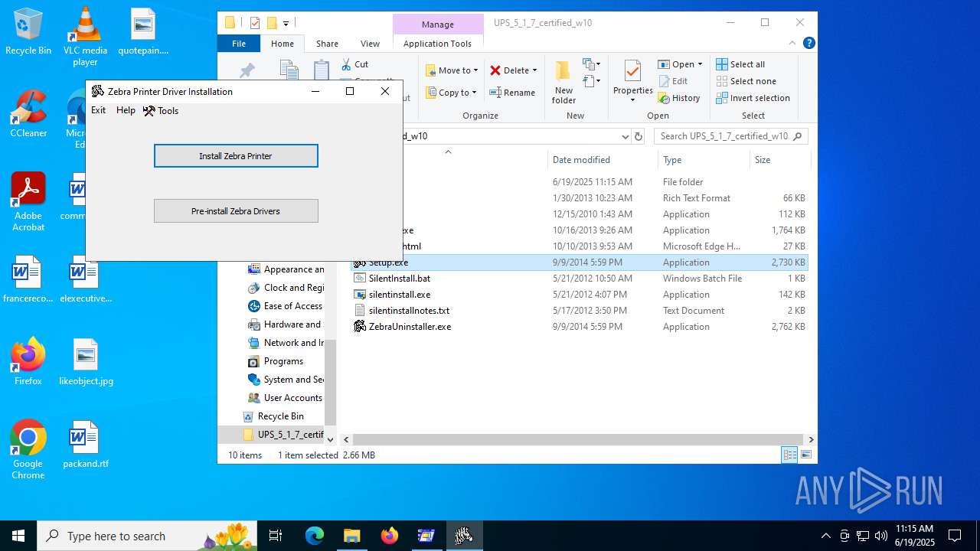Open the packand.rtf desktop file
This screenshot has width=980, height=551.
(x=86, y=444)
